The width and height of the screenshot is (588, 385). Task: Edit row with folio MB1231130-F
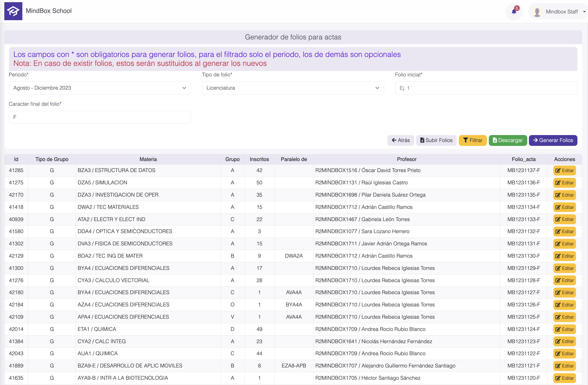point(564,256)
